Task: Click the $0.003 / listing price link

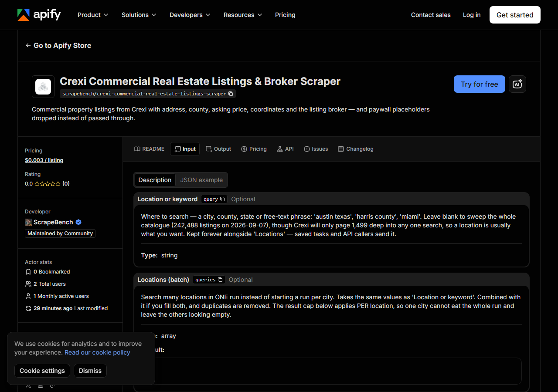Action: 44,160
